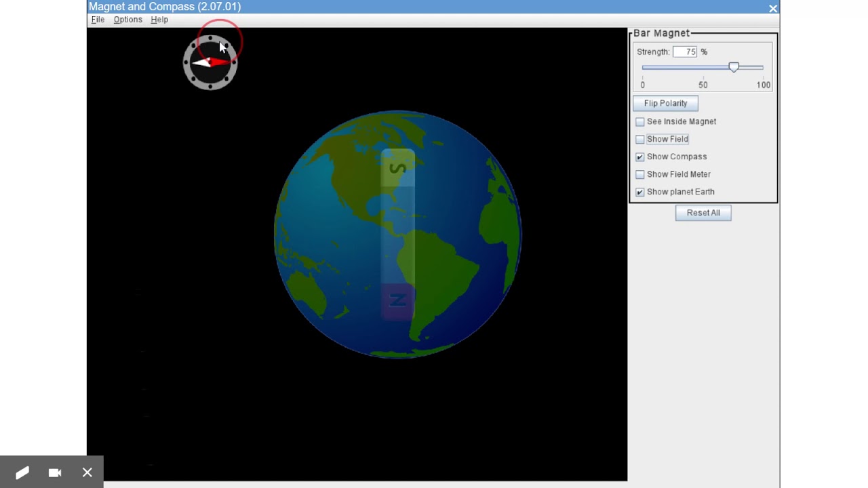Click the strength slider thumb
Viewport: 868px width, 488px height.
point(734,67)
